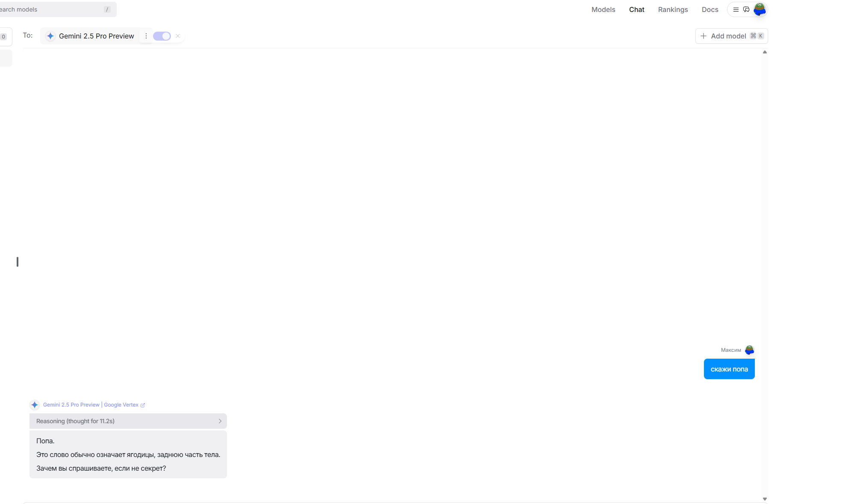
Task: Open the Google Vertex external link icon
Action: point(143,405)
